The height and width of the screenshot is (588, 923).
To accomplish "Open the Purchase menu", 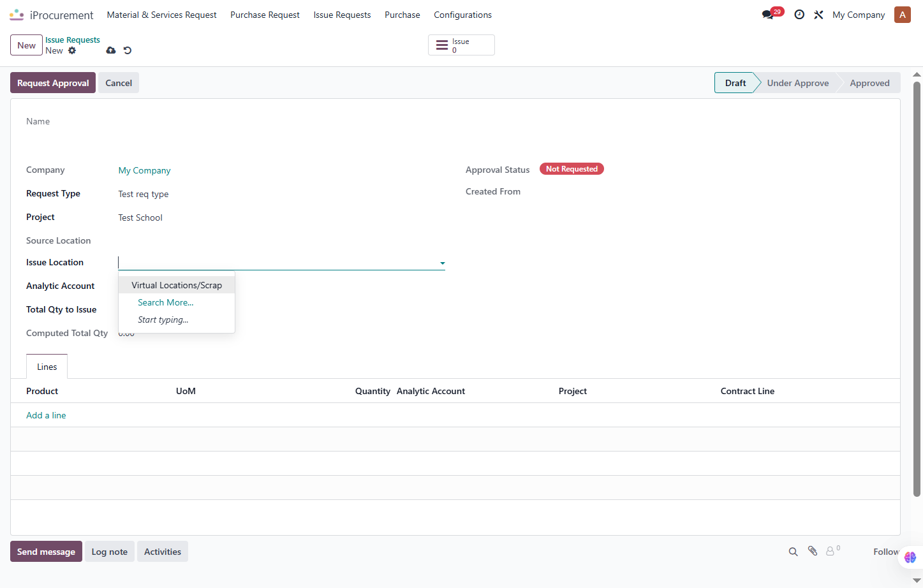I will 402,15.
